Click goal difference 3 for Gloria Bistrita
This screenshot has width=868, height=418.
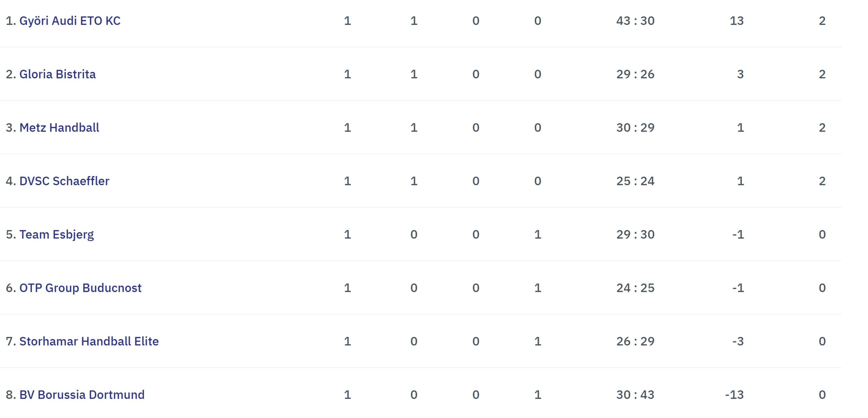741,74
